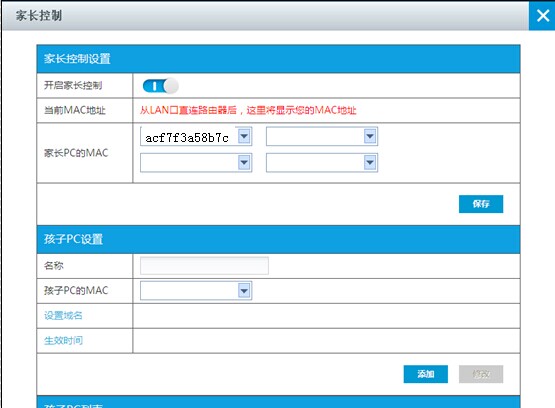555x408 pixels.
Task: Select the red LAN MAC address notice text
Action: point(248,110)
